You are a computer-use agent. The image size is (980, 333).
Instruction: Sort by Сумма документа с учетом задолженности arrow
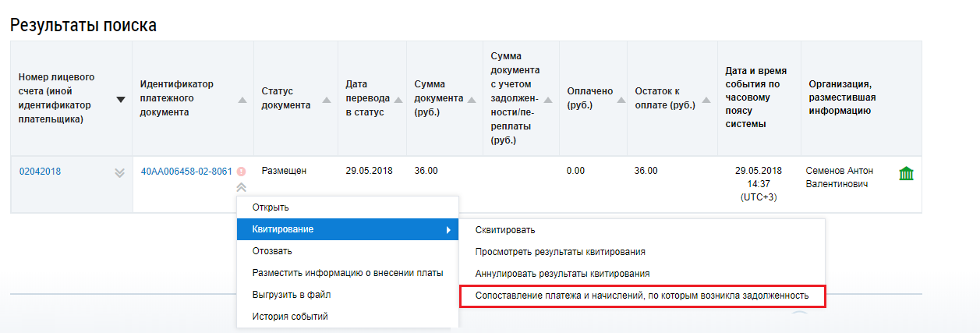(x=547, y=99)
